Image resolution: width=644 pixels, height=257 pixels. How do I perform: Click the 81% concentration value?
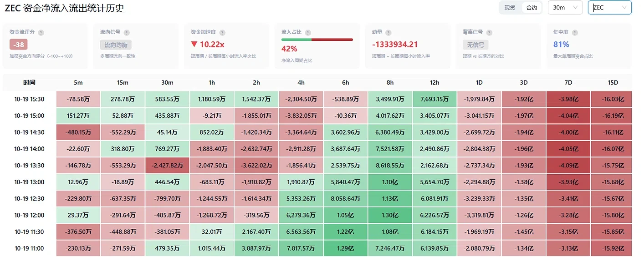[561, 45]
